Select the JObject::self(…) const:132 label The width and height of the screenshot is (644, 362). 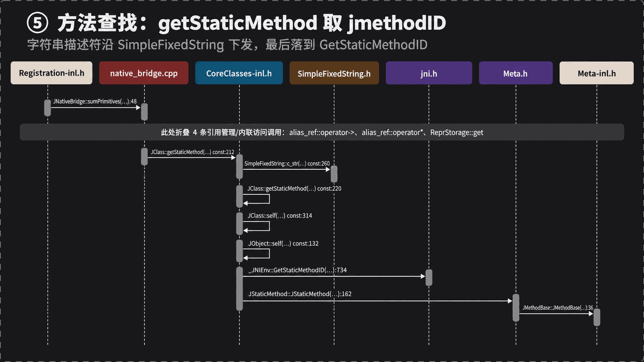283,244
